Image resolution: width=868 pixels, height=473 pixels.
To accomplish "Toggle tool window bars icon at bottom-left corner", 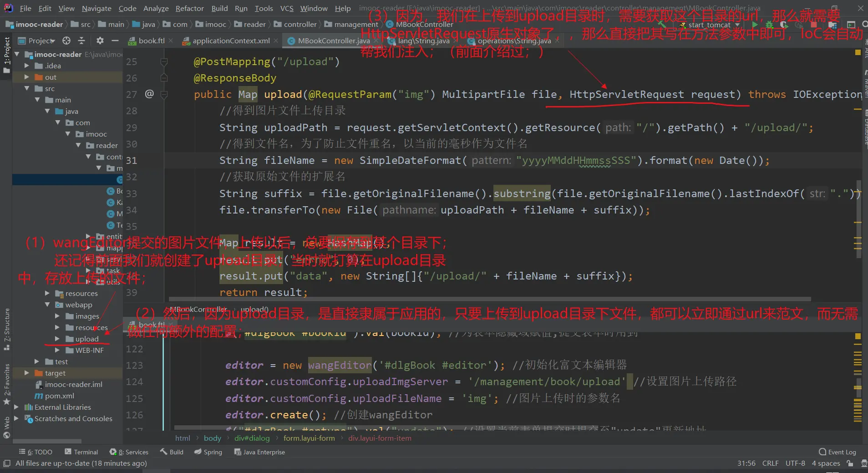I will 6,463.
